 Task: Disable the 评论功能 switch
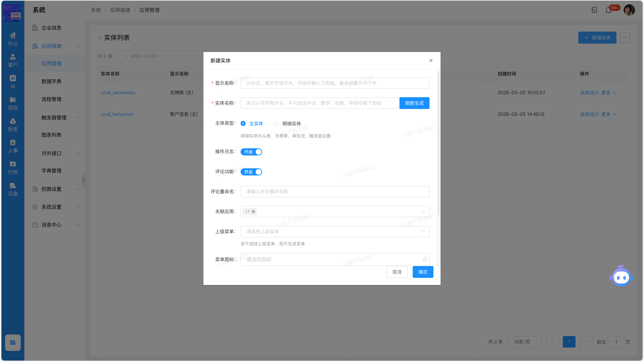tap(251, 172)
